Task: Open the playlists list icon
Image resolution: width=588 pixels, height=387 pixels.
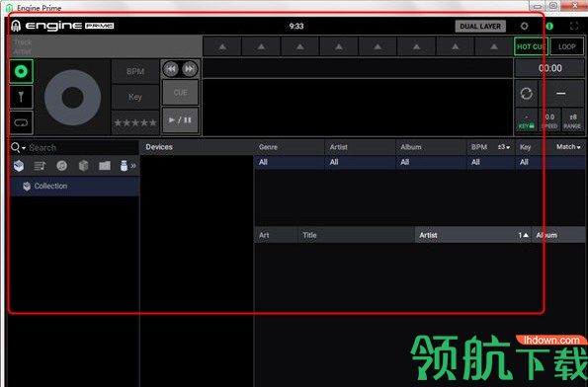Action: click(40, 165)
